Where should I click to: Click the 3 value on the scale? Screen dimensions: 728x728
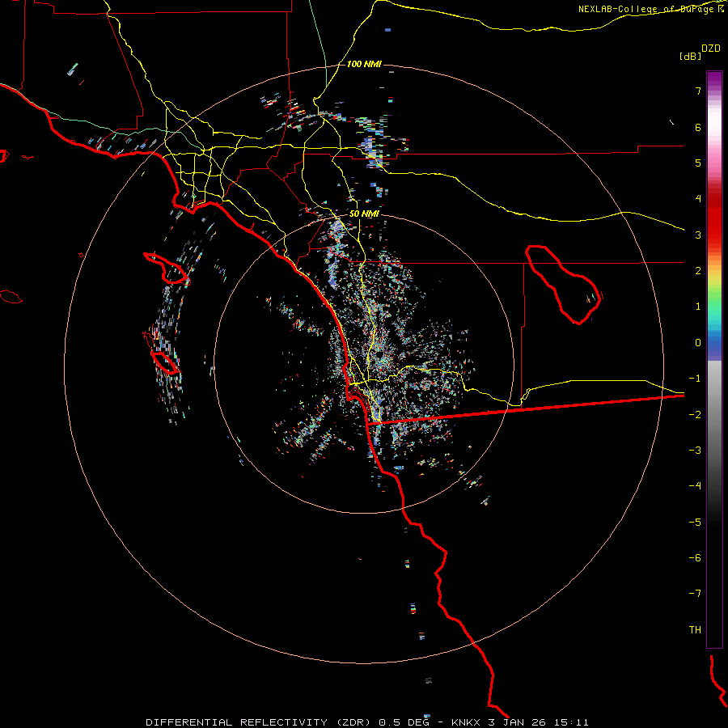698,235
